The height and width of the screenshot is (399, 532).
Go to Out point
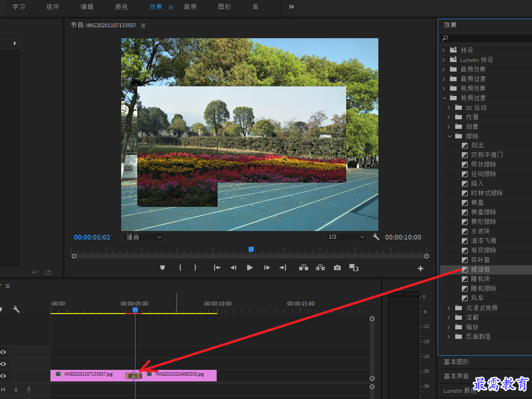pyautogui.click(x=283, y=268)
